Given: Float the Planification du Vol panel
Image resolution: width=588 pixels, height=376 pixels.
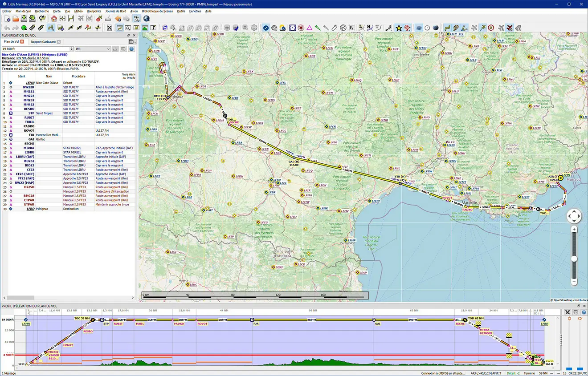Looking at the screenshot, I should click(x=129, y=35).
